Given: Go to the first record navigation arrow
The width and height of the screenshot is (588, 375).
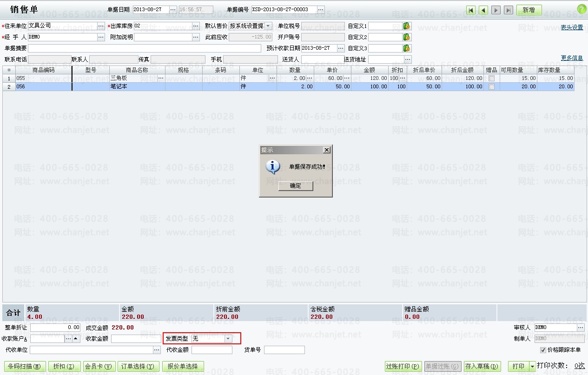Looking at the screenshot, I should (x=471, y=10).
